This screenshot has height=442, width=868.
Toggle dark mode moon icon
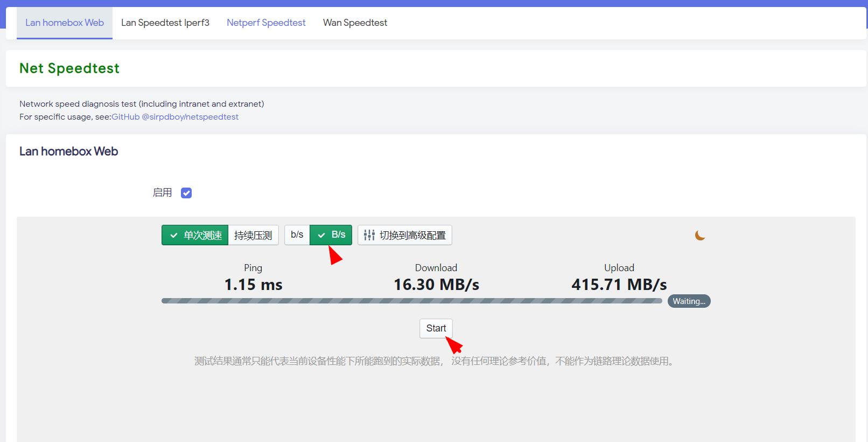(x=700, y=235)
